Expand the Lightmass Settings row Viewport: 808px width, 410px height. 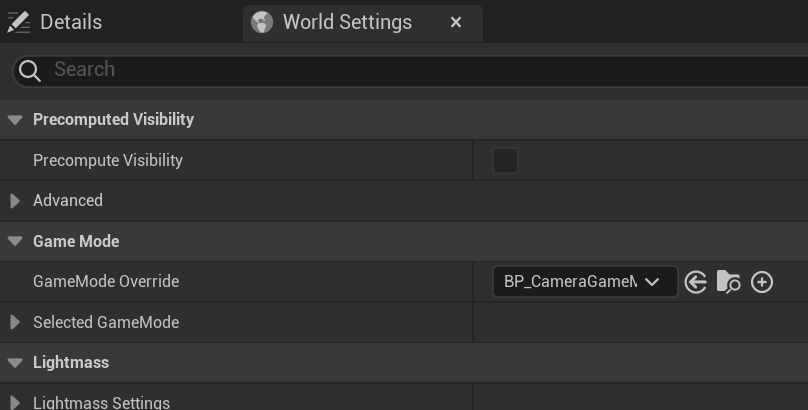(x=15, y=403)
